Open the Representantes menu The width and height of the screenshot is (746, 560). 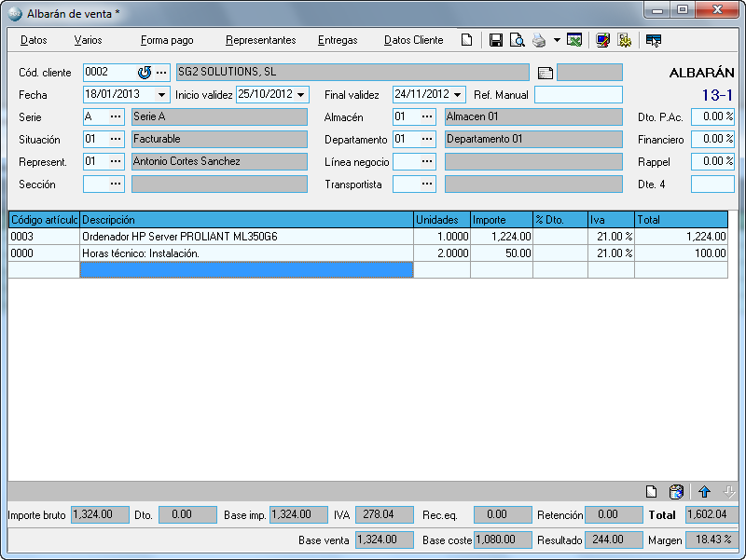coord(260,40)
